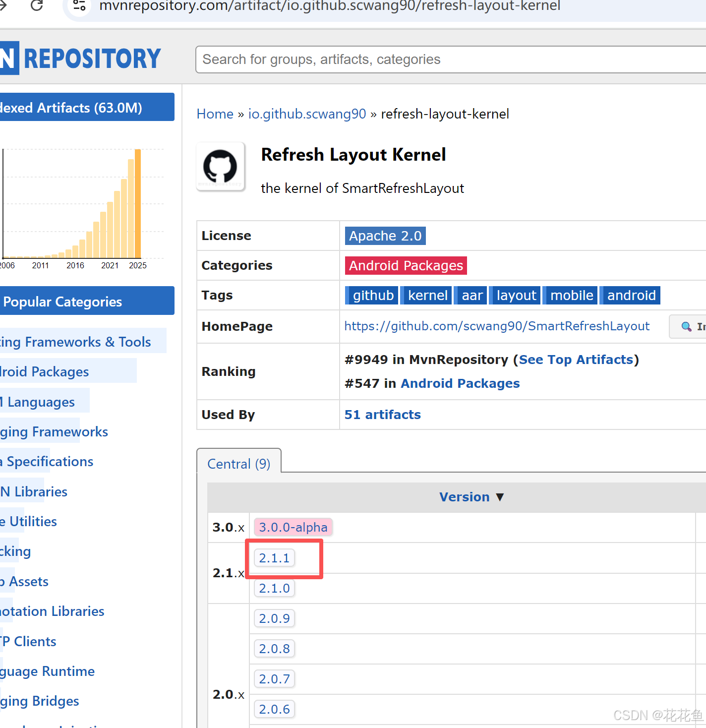Click the 3.0.x version group label
Screen dimensions: 706x728
coord(229,527)
